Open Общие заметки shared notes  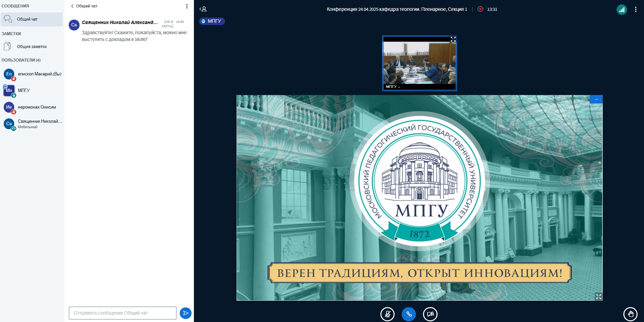click(31, 47)
